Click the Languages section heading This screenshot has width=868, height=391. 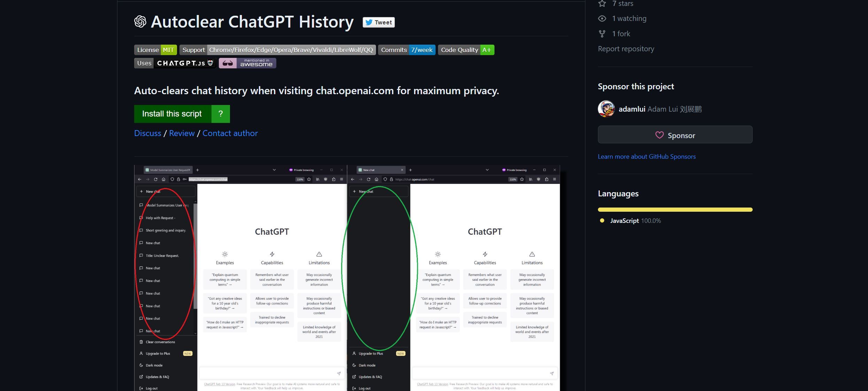[x=618, y=194]
